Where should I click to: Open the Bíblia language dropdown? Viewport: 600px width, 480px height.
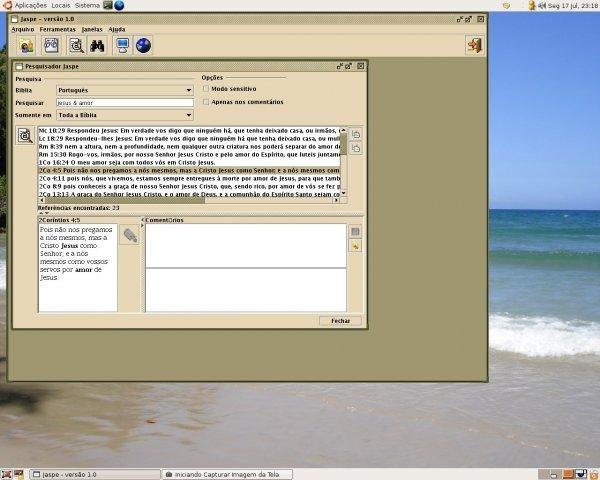point(125,90)
